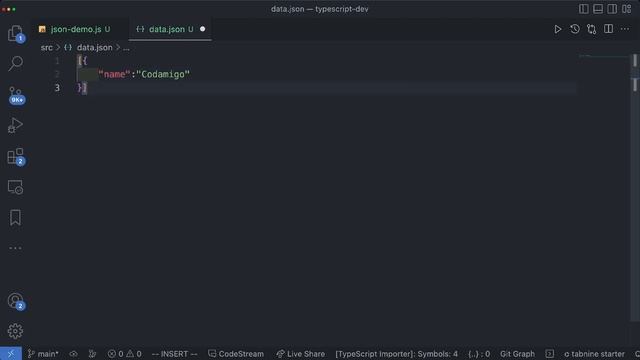This screenshot has width=640, height=360.
Task: Click the terminal icon in status bar
Action: pos(550,354)
